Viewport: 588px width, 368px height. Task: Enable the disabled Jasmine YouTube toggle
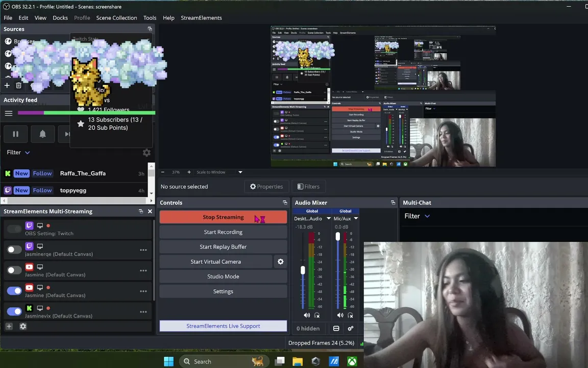coord(14,270)
